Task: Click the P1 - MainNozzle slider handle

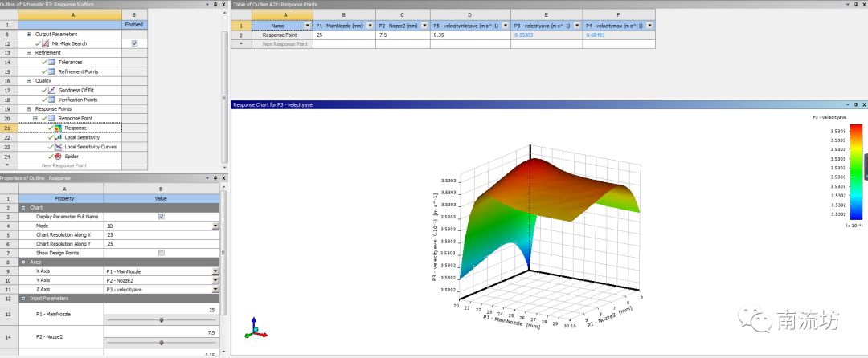Action: [162, 319]
